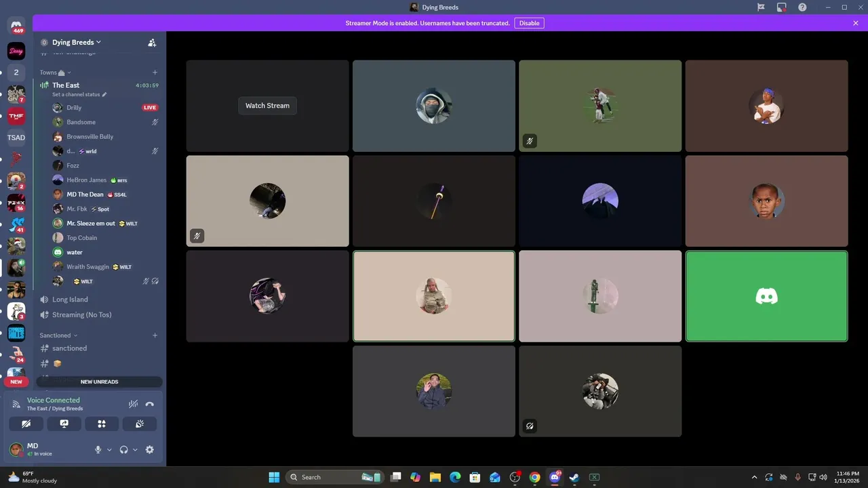The image size is (868, 488).
Task: Open the inbox flag icon
Action: click(x=761, y=7)
